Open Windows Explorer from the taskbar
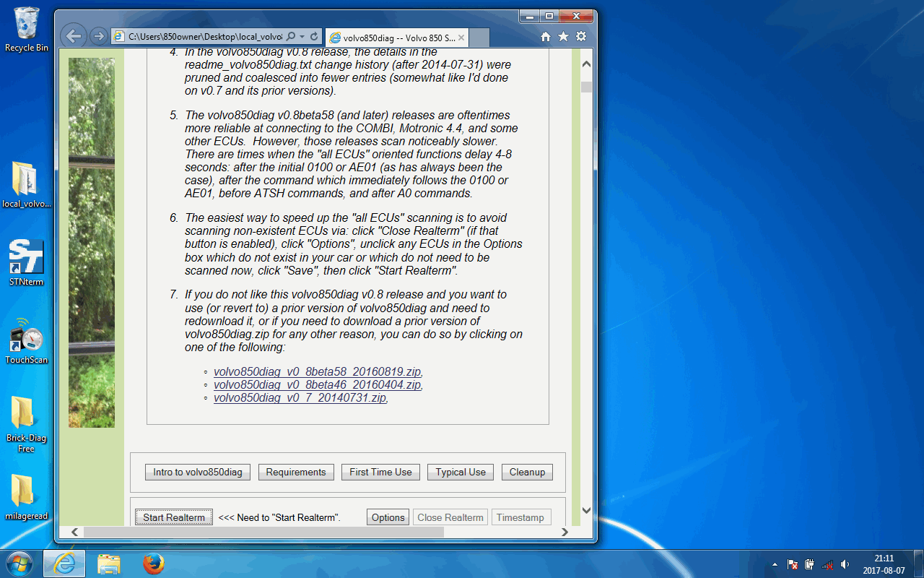 (x=109, y=564)
